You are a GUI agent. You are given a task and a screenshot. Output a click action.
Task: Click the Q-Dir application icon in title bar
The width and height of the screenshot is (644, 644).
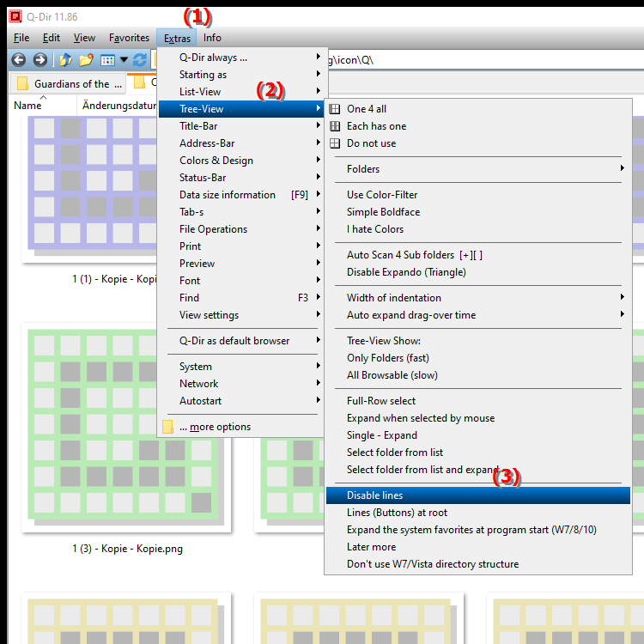[x=15, y=16]
